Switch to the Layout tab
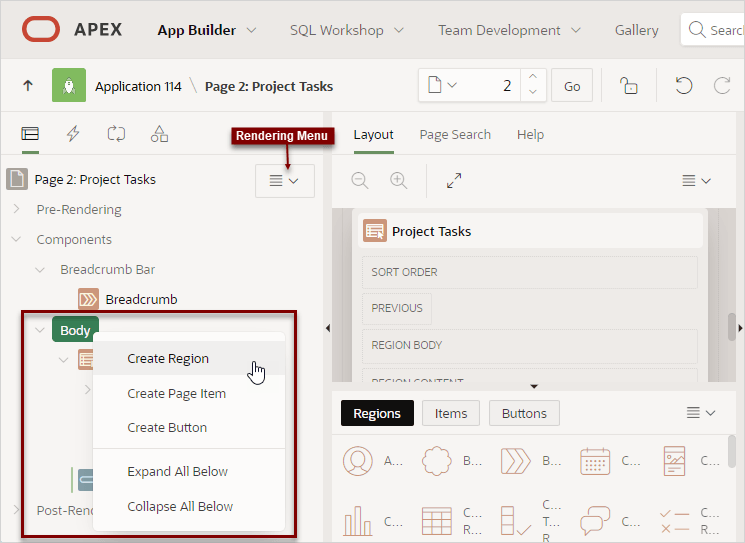 373,134
